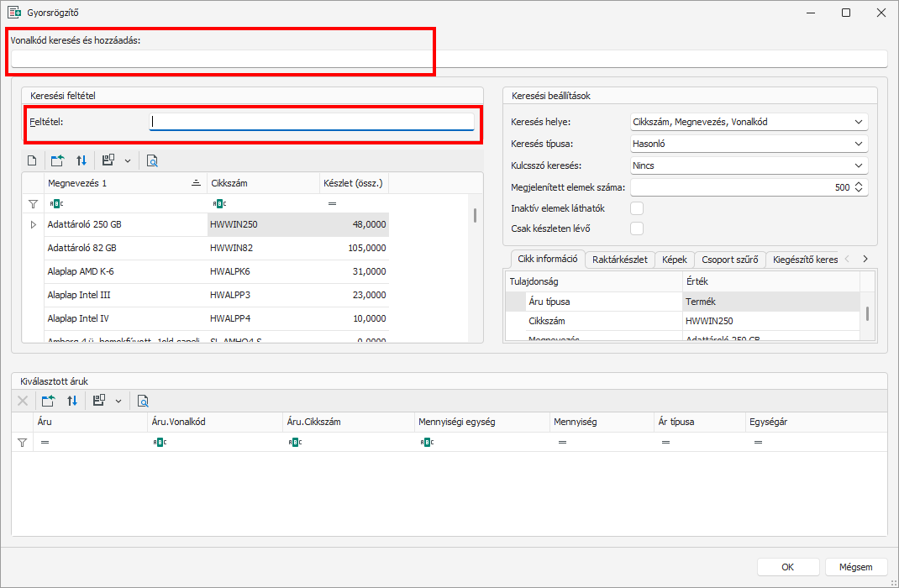
Task: Click the filter funnel icon in the search results grid
Action: click(34, 204)
